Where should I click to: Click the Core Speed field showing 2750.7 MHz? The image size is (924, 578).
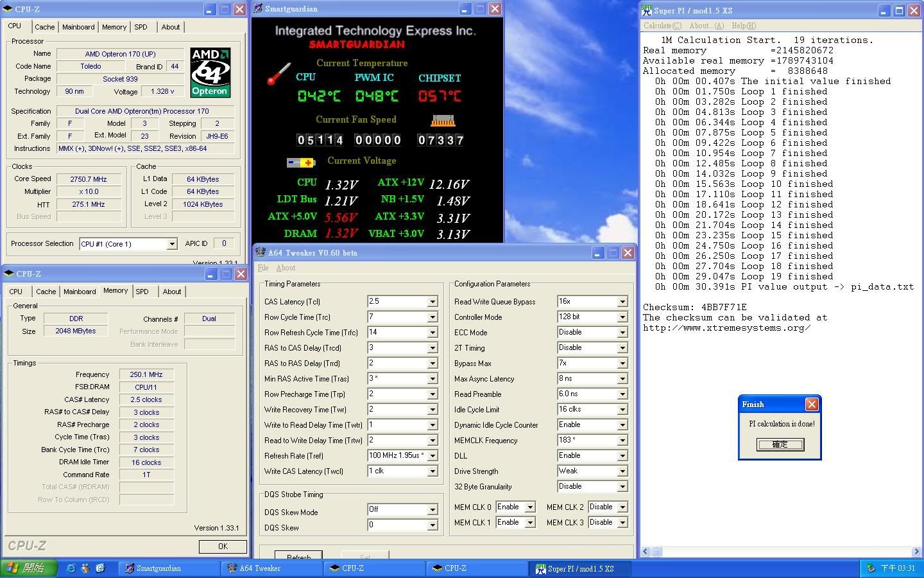point(89,179)
